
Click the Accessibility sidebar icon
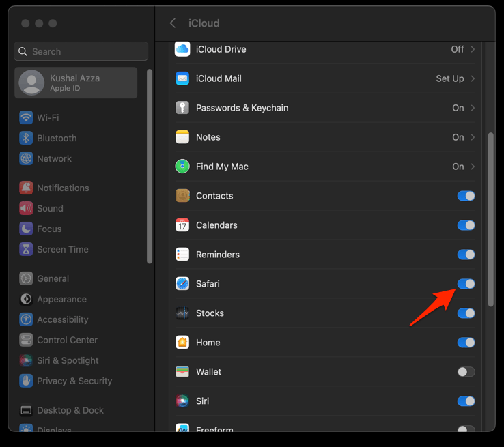26,319
